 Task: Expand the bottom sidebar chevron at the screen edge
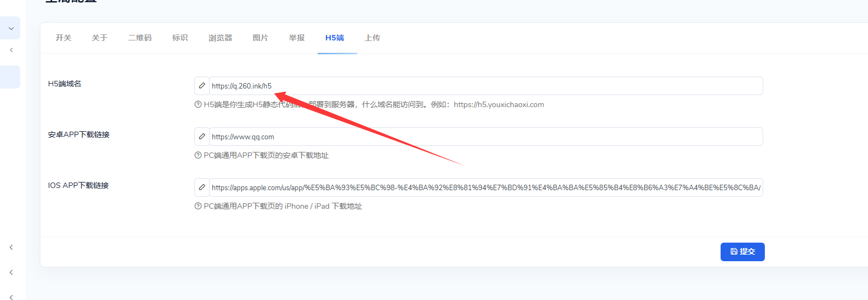click(11, 297)
